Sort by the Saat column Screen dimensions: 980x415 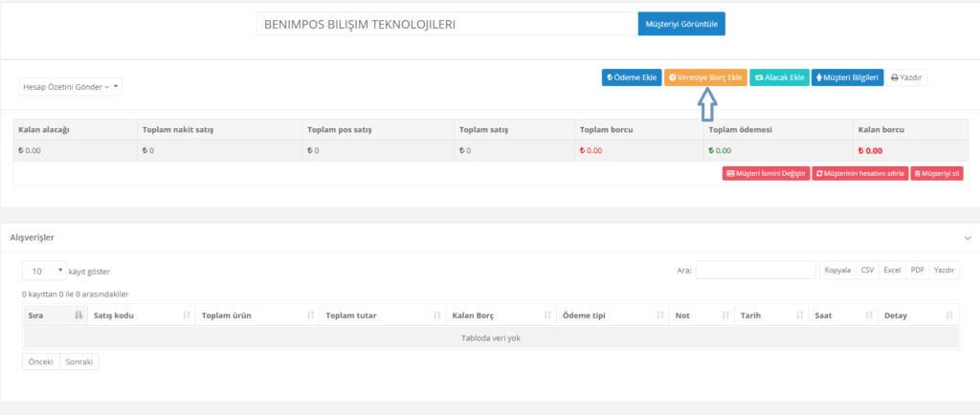[843, 316]
